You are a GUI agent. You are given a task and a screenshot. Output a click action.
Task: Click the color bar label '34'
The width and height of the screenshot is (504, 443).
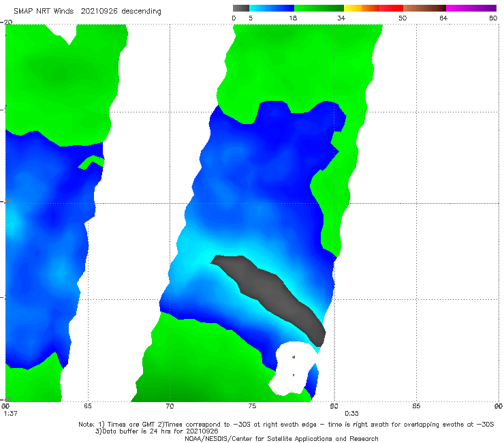341,18
